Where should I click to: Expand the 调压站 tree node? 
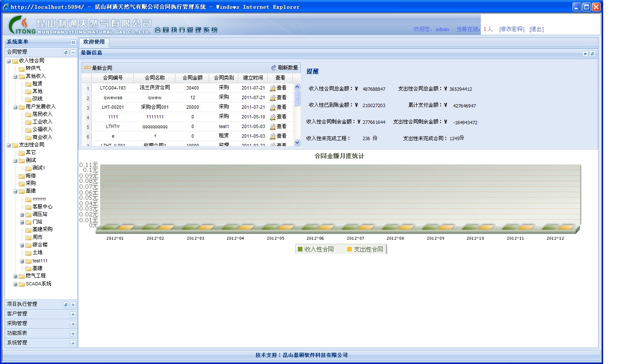pyautogui.click(x=22, y=215)
